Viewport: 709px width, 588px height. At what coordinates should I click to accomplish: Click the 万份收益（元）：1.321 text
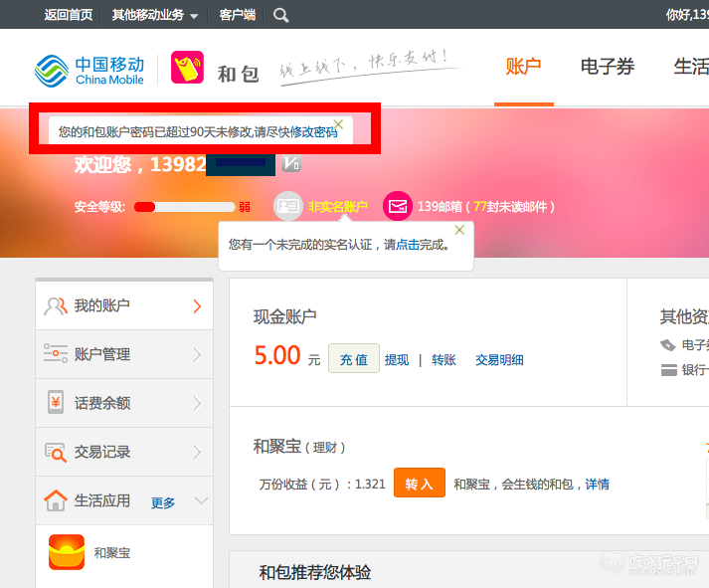point(322,485)
